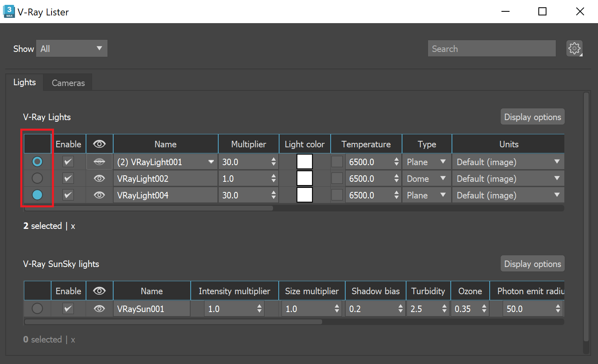Click Turbidity spinner showing 2.5
Screen dimensions: 598x364
pyautogui.click(x=444, y=309)
